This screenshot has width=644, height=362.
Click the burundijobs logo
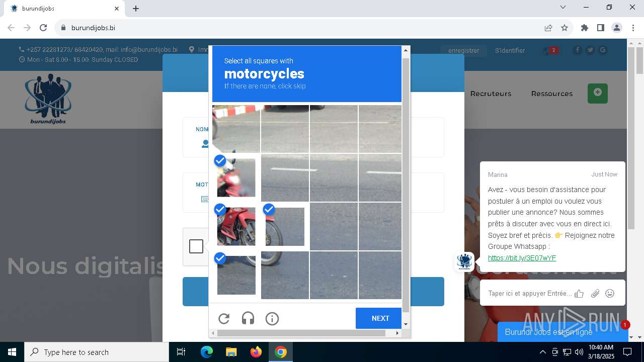tap(48, 99)
